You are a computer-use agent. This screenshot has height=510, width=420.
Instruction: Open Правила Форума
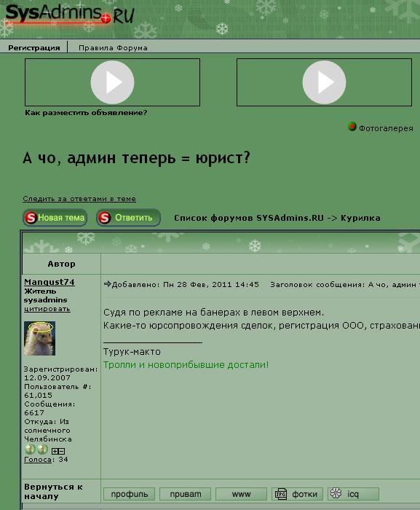point(113,48)
